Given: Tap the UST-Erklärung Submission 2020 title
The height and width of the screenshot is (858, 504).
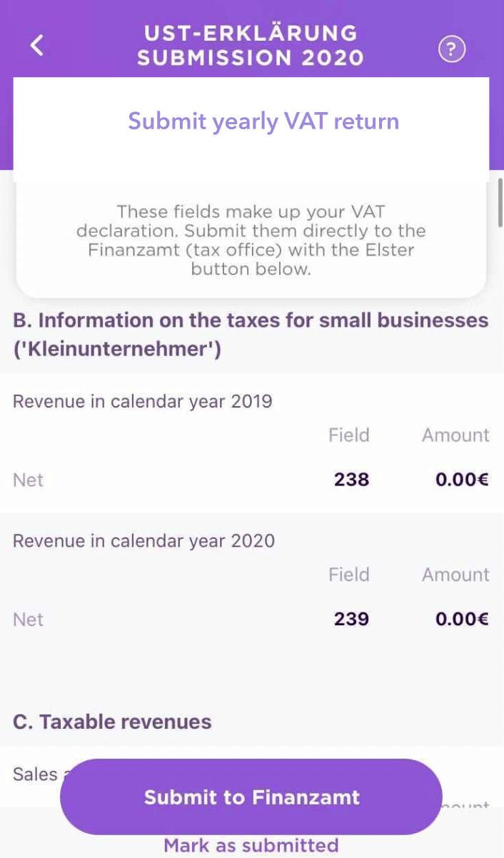Looking at the screenshot, I should (251, 45).
